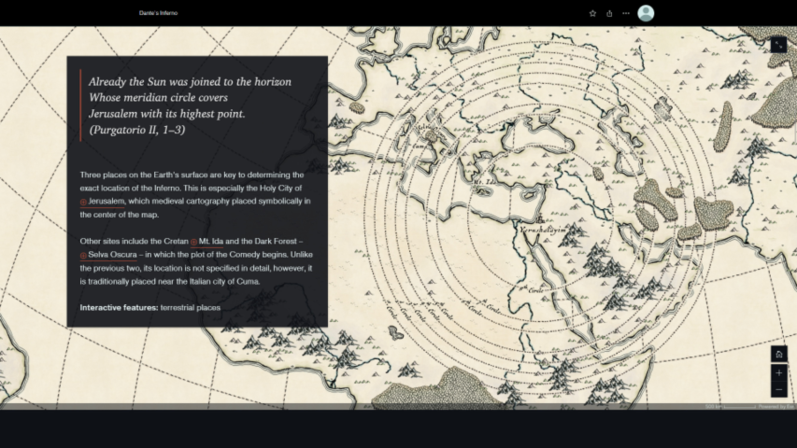Click the target icon before Selva Oscura
797x448 pixels.
[83, 255]
